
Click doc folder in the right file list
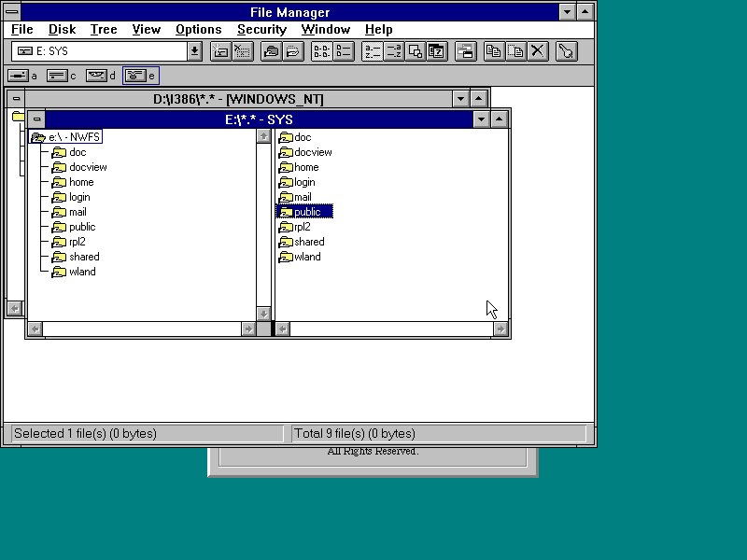295,137
